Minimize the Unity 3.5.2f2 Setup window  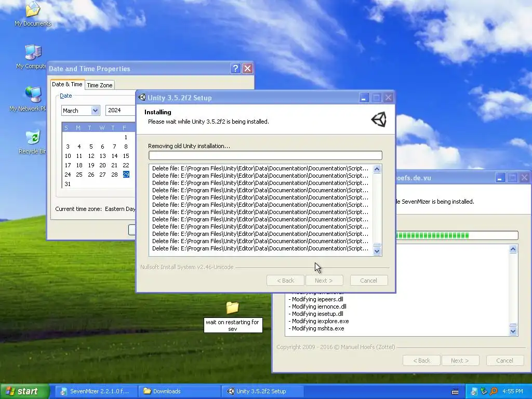[364, 98]
